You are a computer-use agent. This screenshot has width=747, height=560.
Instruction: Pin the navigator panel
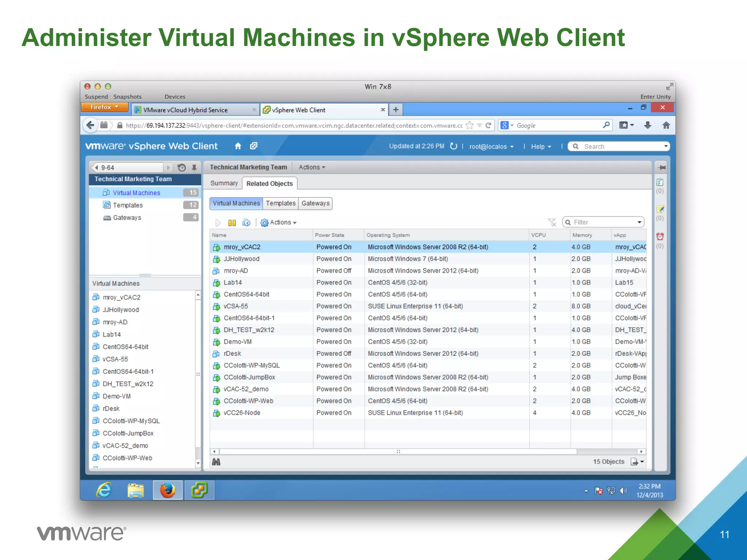pos(194,167)
